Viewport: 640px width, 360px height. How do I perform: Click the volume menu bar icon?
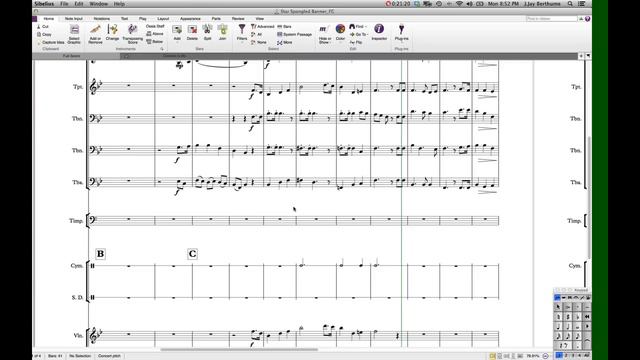coord(469,4)
